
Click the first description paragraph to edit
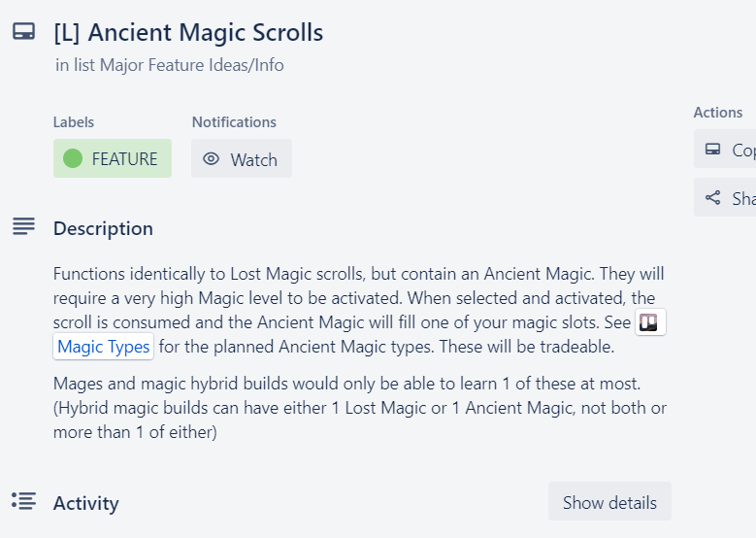point(359,310)
